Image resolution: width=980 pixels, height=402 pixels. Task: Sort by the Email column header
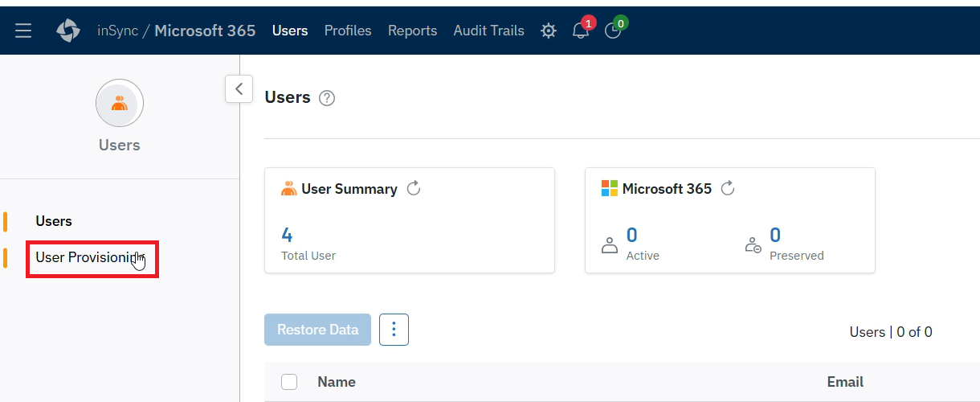coord(845,382)
